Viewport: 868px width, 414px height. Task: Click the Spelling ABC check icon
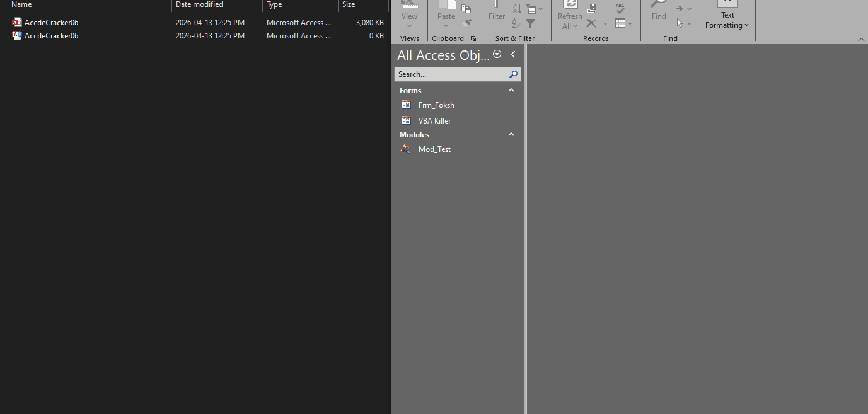pyautogui.click(x=620, y=8)
